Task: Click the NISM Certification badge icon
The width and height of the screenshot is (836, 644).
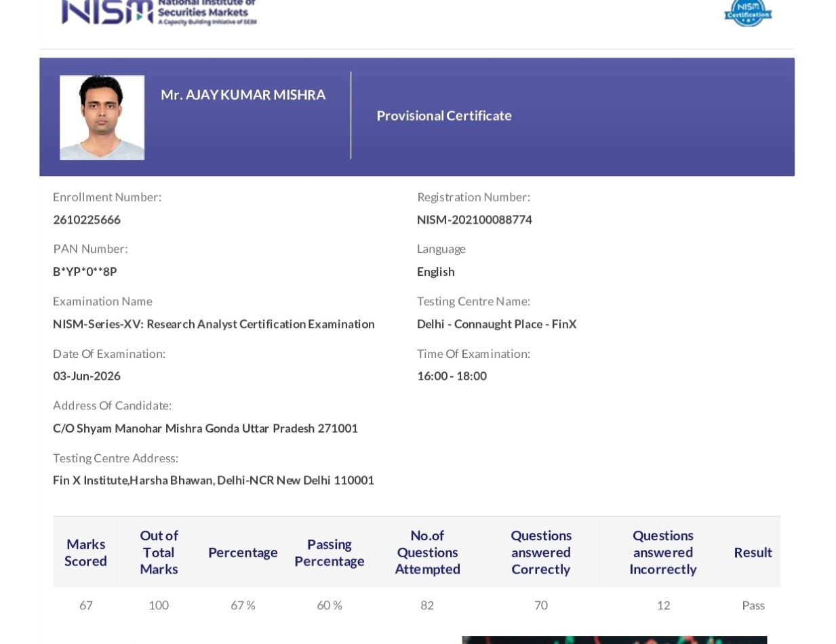Action: pyautogui.click(x=748, y=13)
